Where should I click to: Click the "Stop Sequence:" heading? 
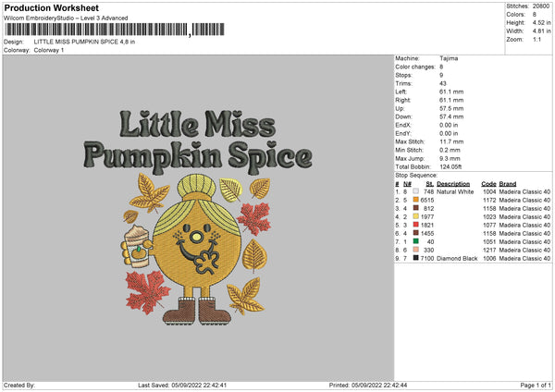(x=416, y=175)
